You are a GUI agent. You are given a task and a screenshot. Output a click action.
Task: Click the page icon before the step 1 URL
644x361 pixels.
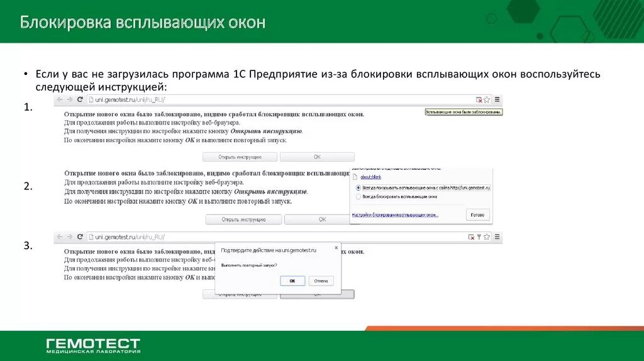point(91,100)
